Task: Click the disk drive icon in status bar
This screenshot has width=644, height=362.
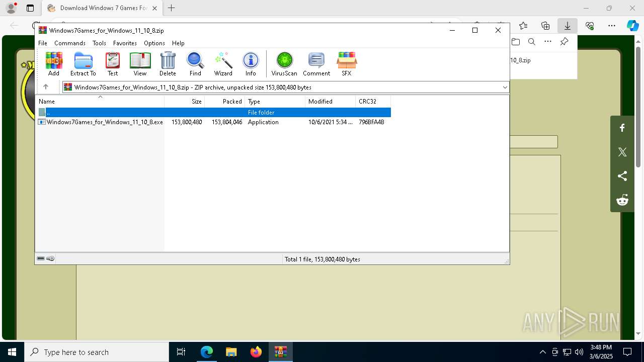Action: 41,258
